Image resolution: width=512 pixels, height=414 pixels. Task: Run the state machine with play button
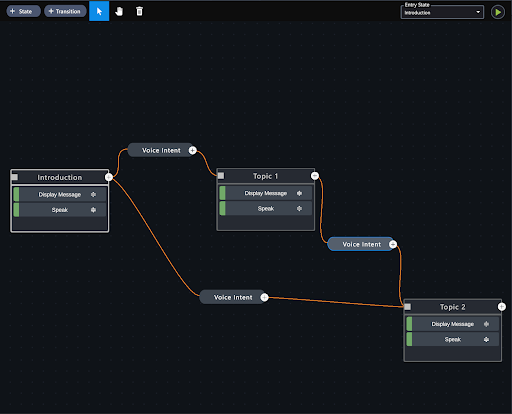click(x=498, y=12)
